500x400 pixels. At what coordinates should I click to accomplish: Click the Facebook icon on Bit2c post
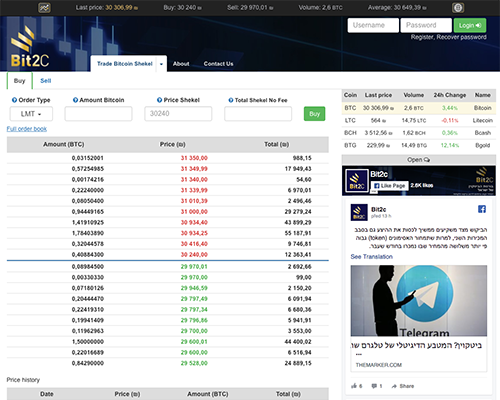pos(482,209)
